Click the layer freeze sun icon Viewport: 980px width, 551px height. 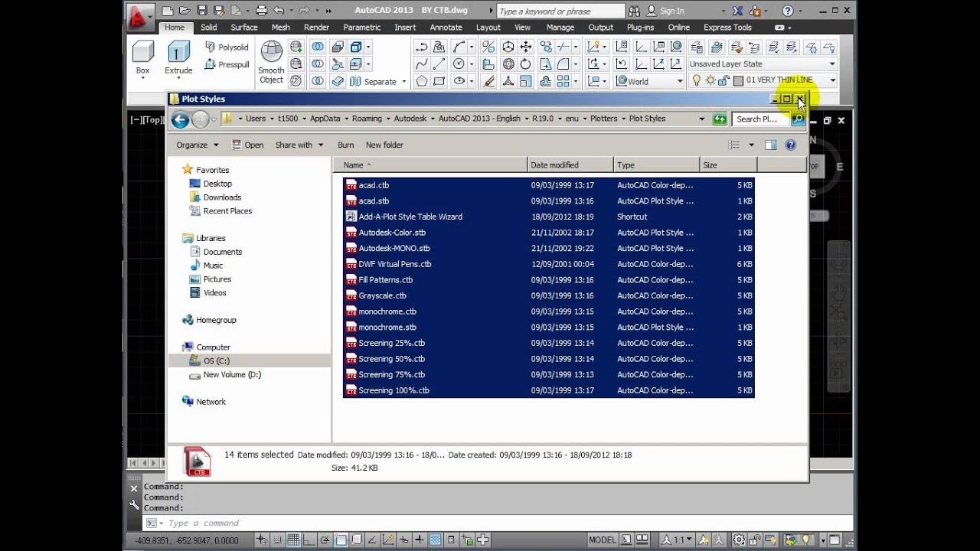click(x=710, y=80)
